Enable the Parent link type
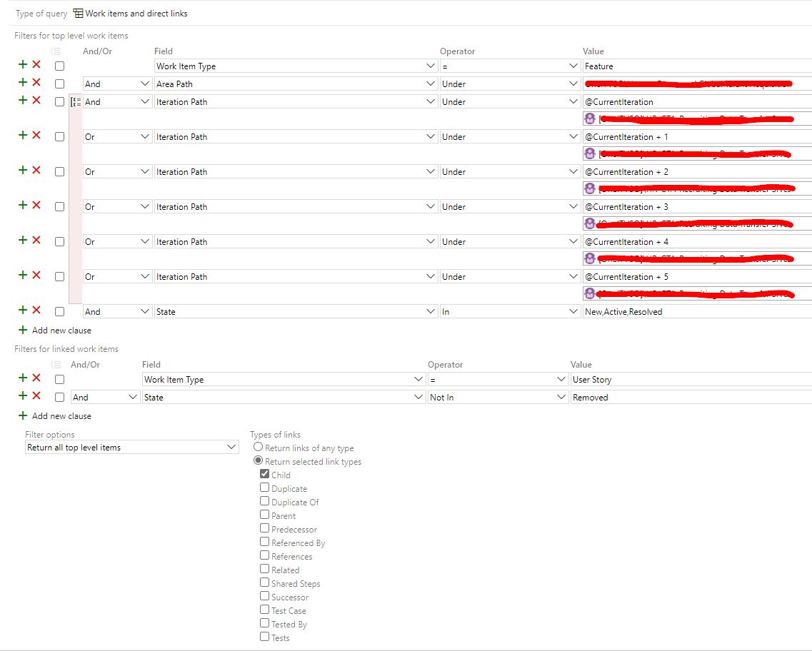The width and height of the screenshot is (812, 651). (265, 515)
